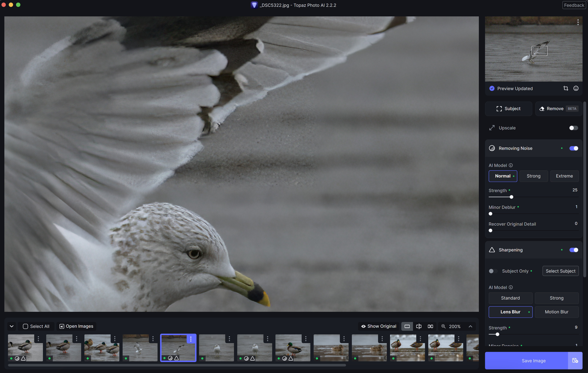Click the AI Model info icon under Removing Noise
Image resolution: width=588 pixels, height=373 pixels.
pos(511,166)
